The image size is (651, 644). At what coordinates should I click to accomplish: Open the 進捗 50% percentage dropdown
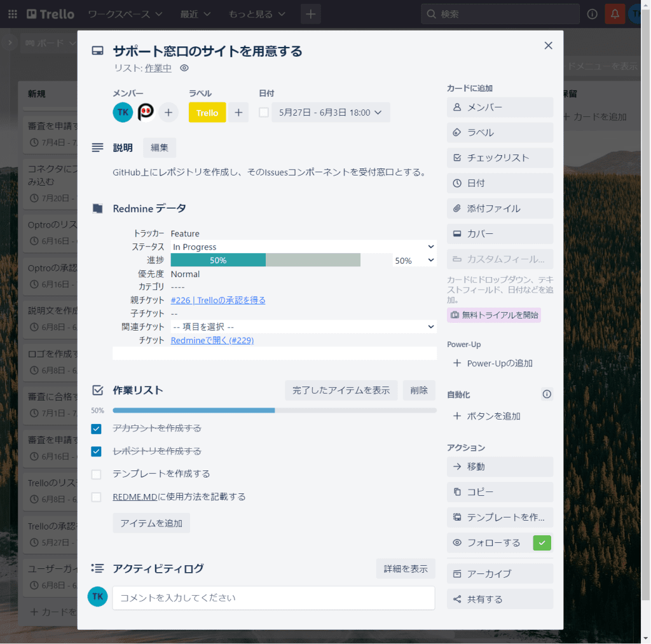[x=415, y=261]
